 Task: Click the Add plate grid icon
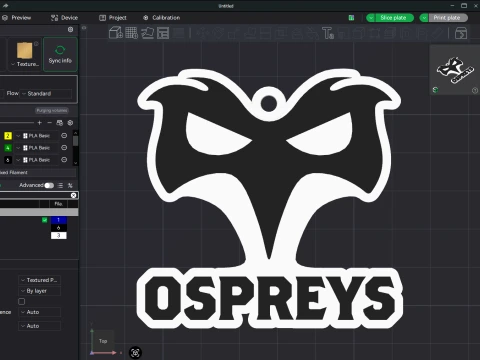[x=131, y=33]
